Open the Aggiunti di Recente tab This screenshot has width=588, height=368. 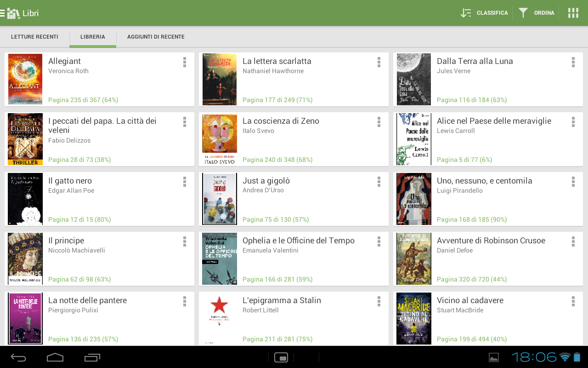pos(156,37)
